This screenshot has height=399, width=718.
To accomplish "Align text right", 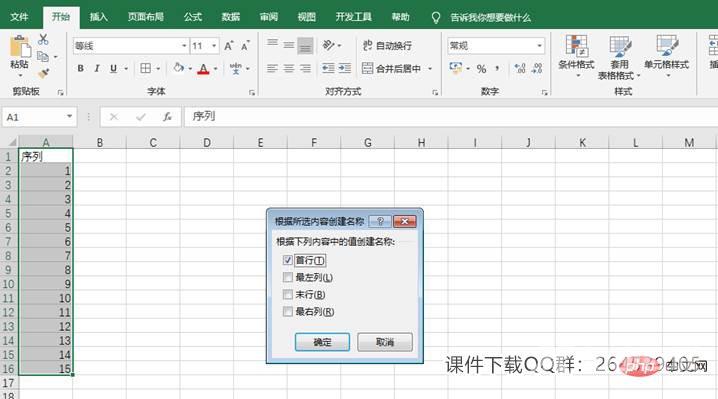I will [x=305, y=69].
